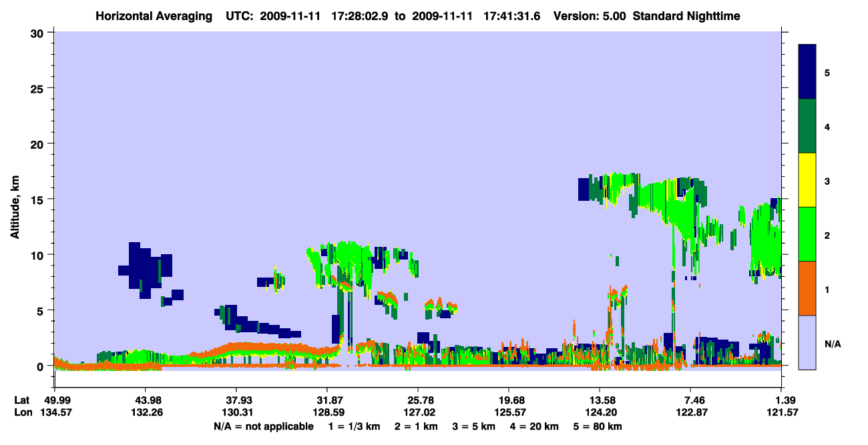The height and width of the screenshot is (445, 868).
Task: Click latitude value 43.98
Action: click(145, 400)
